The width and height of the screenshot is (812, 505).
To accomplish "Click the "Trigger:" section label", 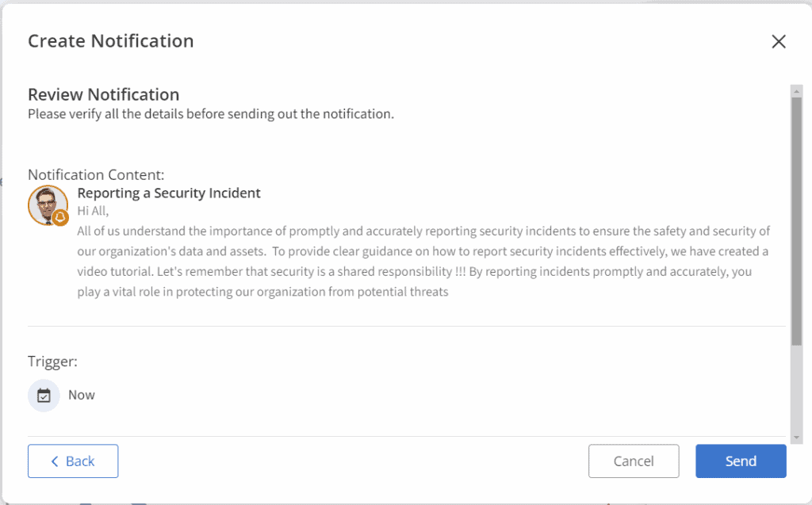I will tap(52, 362).
